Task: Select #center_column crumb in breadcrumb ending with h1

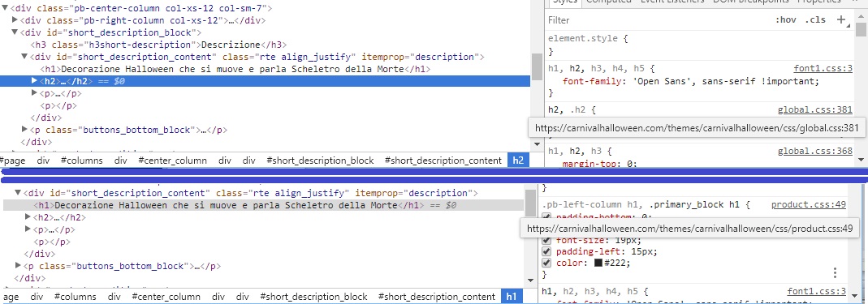Action: tap(166, 297)
